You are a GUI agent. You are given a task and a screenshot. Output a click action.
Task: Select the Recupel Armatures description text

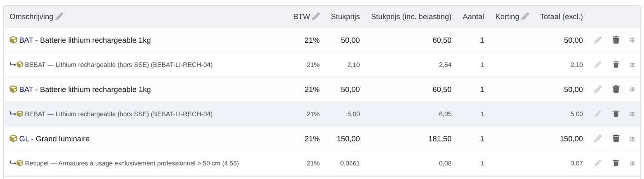(132, 163)
